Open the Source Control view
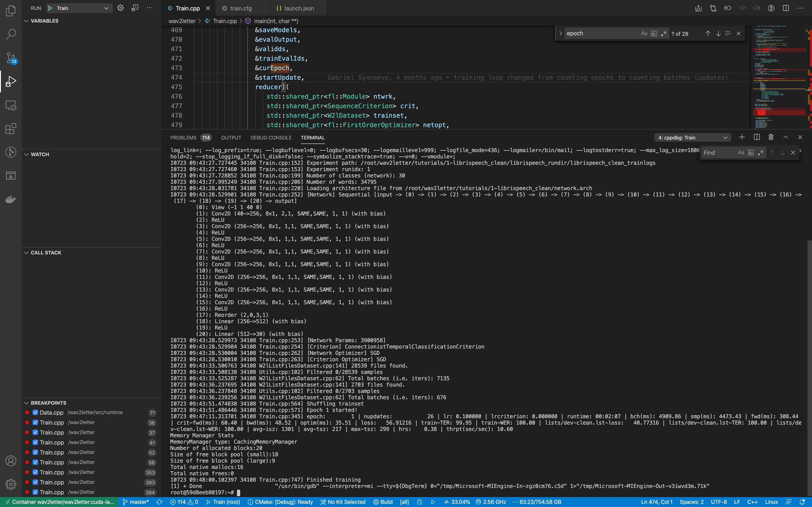The image size is (812, 507). click(10, 58)
